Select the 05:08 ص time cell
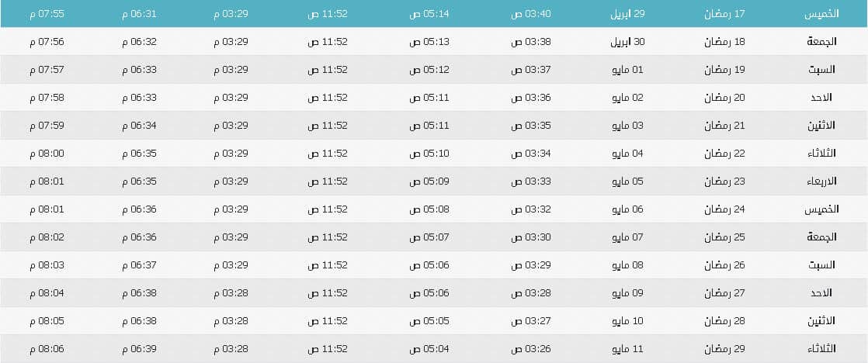Screen dimensions: 868x363 pyautogui.click(x=429, y=209)
